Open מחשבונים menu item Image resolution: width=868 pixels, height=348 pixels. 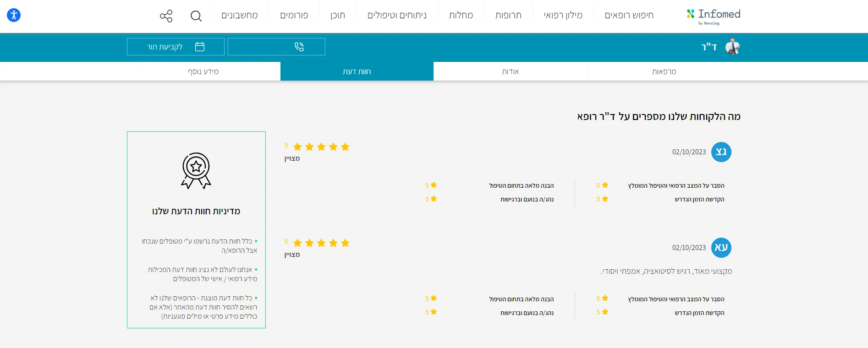pos(240,16)
